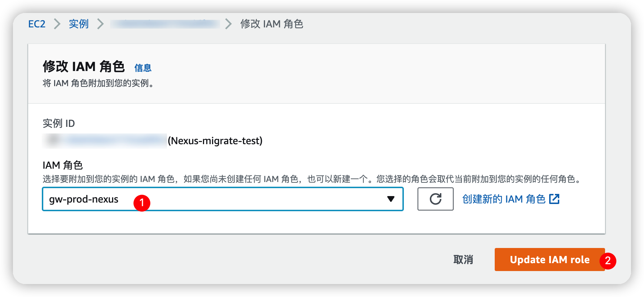Click Update IAM role
Screen dimensions: 644x297
click(x=549, y=260)
